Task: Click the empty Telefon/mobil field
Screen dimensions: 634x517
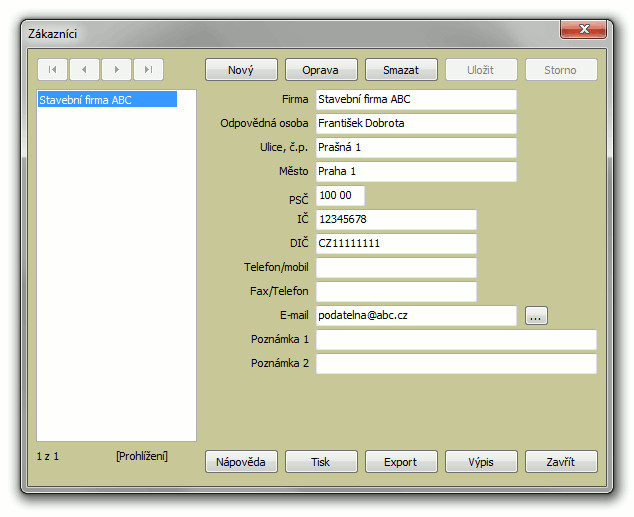Action: [396, 268]
